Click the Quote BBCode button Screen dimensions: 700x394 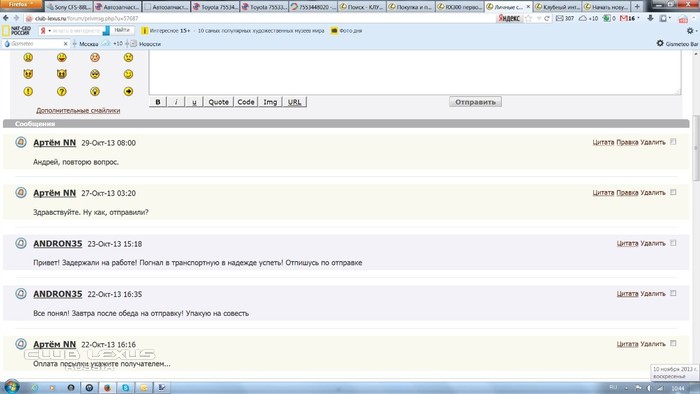(218, 102)
